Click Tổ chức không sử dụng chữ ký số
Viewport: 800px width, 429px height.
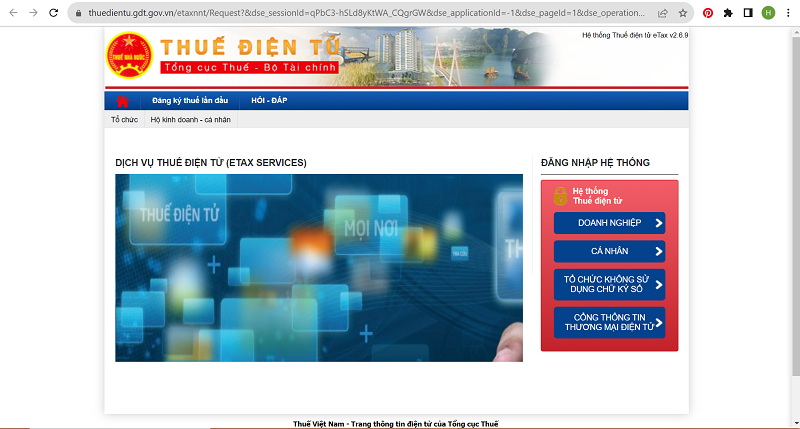click(609, 284)
